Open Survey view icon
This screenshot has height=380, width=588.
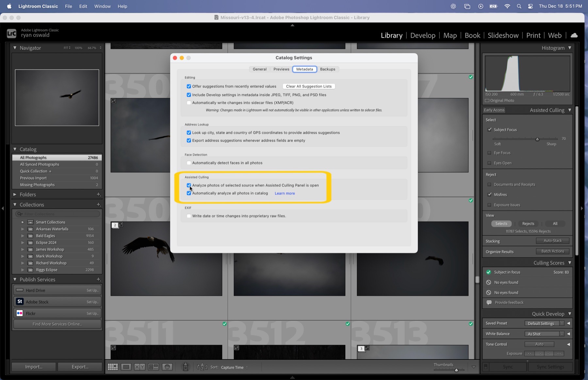153,367
